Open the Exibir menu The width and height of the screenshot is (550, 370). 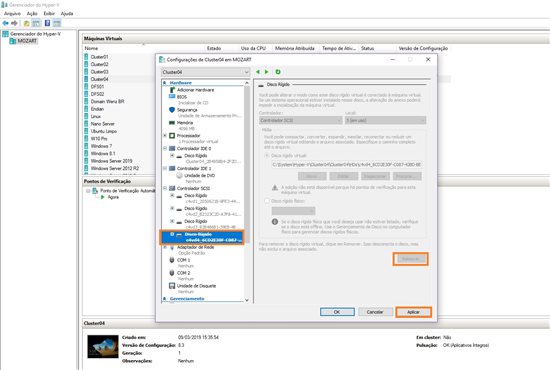[49, 13]
